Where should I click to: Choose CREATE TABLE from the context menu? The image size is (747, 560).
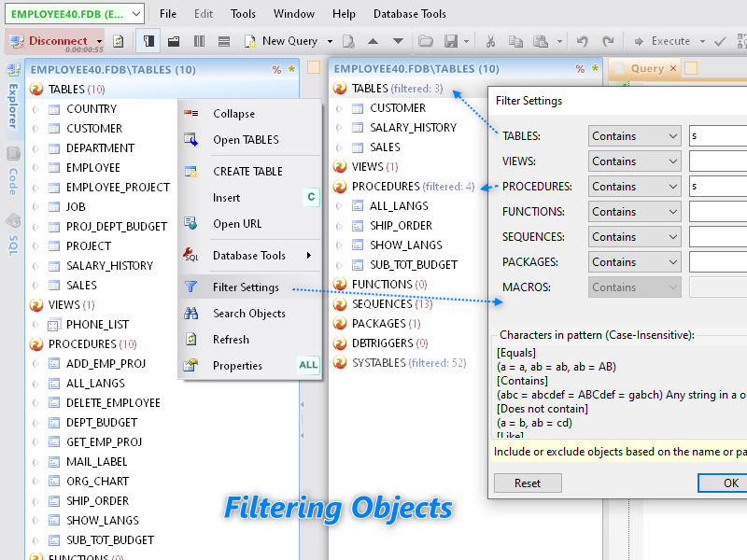[249, 172]
